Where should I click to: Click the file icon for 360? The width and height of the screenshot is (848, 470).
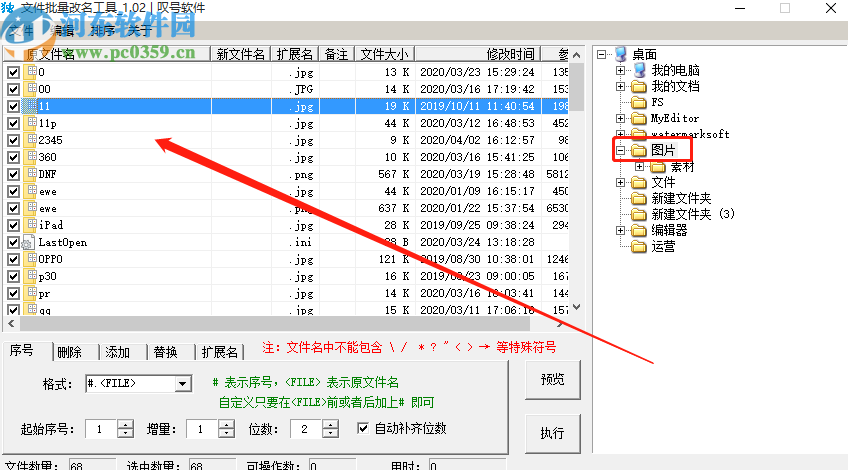pos(31,157)
